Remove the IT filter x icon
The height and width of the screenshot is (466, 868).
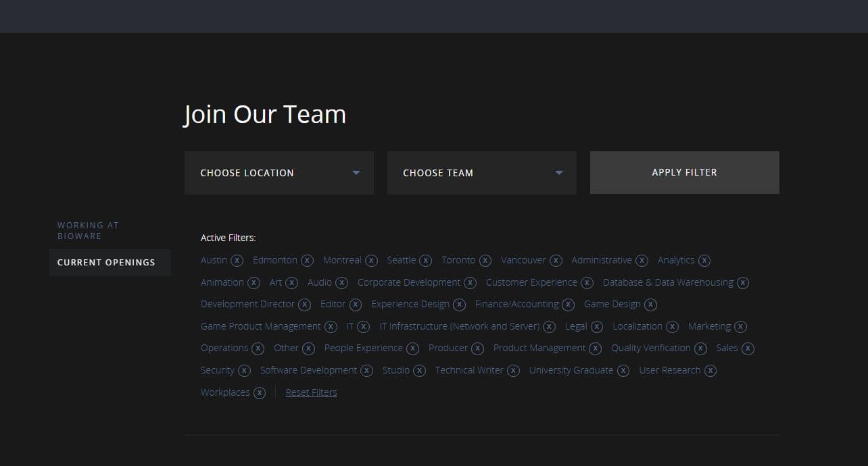coord(364,327)
